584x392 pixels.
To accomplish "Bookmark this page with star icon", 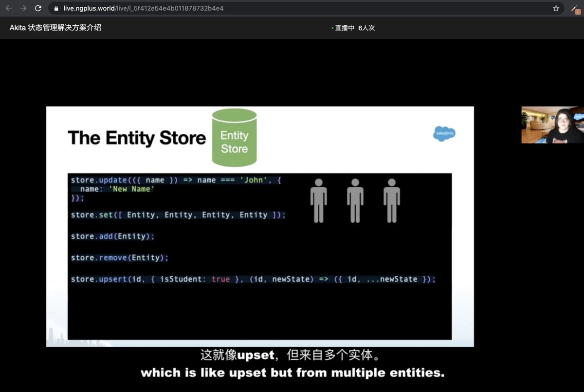I will [556, 8].
